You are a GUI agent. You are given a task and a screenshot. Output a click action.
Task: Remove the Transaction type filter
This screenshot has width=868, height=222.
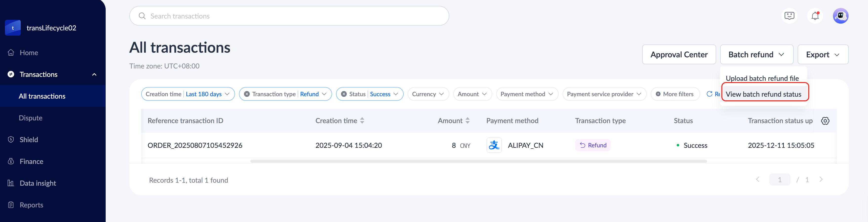click(247, 94)
